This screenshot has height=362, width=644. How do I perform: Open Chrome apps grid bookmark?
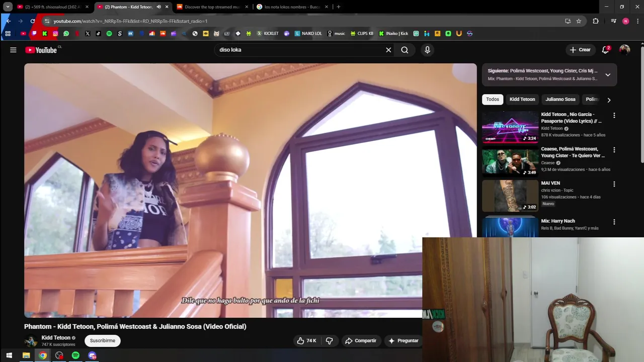tap(8, 34)
